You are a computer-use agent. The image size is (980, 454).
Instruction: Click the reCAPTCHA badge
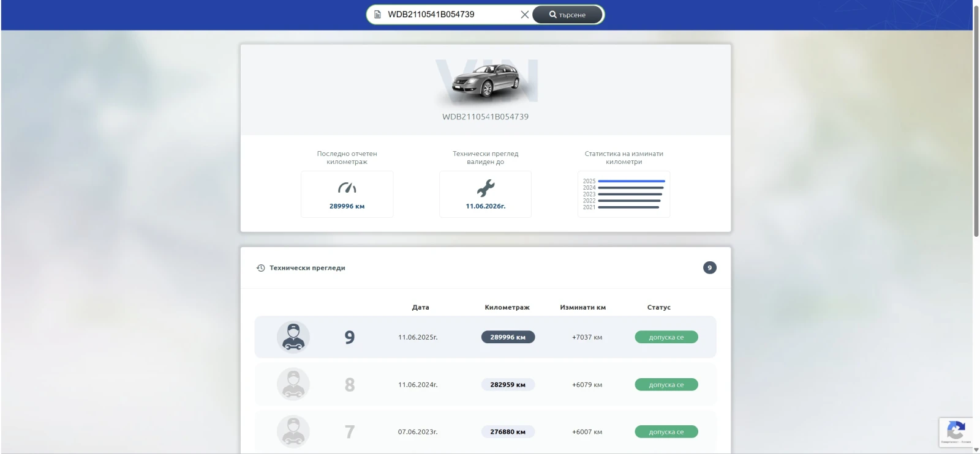click(x=956, y=431)
